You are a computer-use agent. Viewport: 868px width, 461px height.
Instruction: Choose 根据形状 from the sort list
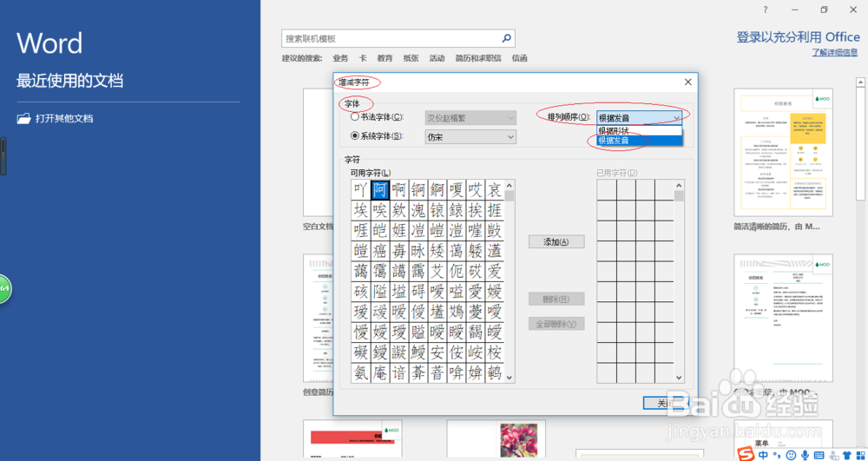pos(640,130)
